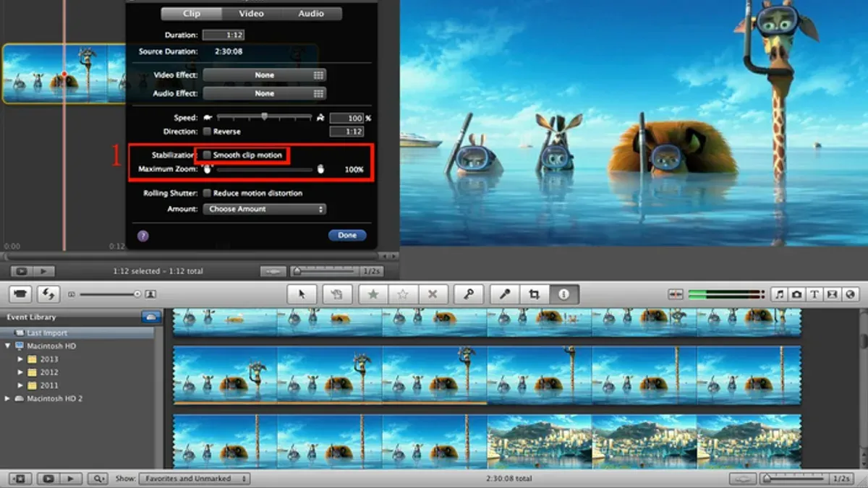Viewport: 868px width, 488px height.
Task: Open the photo browser camera icon
Action: 796,294
